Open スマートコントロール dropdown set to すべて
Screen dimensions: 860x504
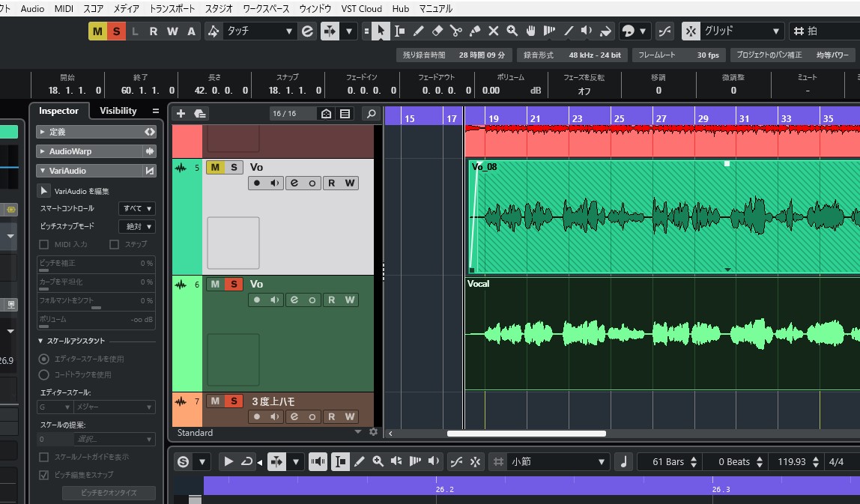[136, 208]
